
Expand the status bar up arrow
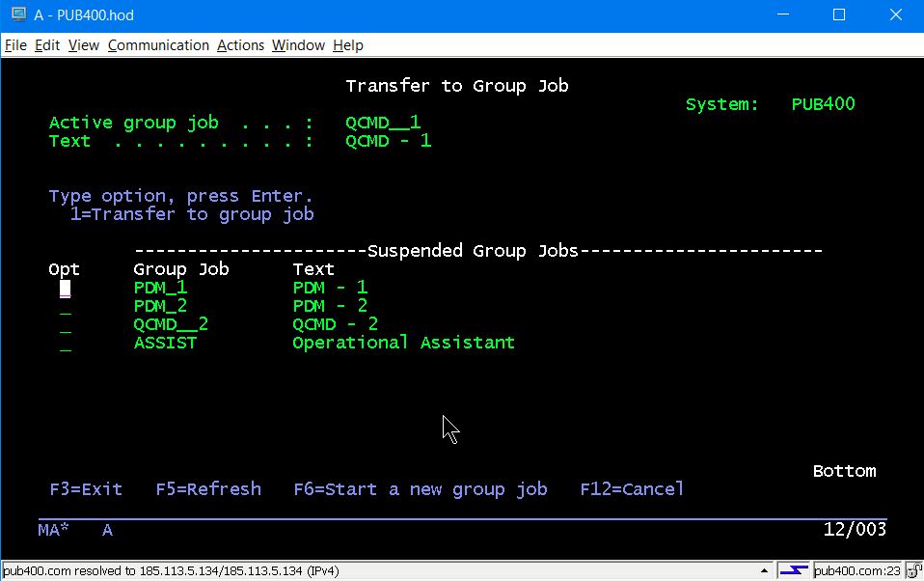[765, 570]
